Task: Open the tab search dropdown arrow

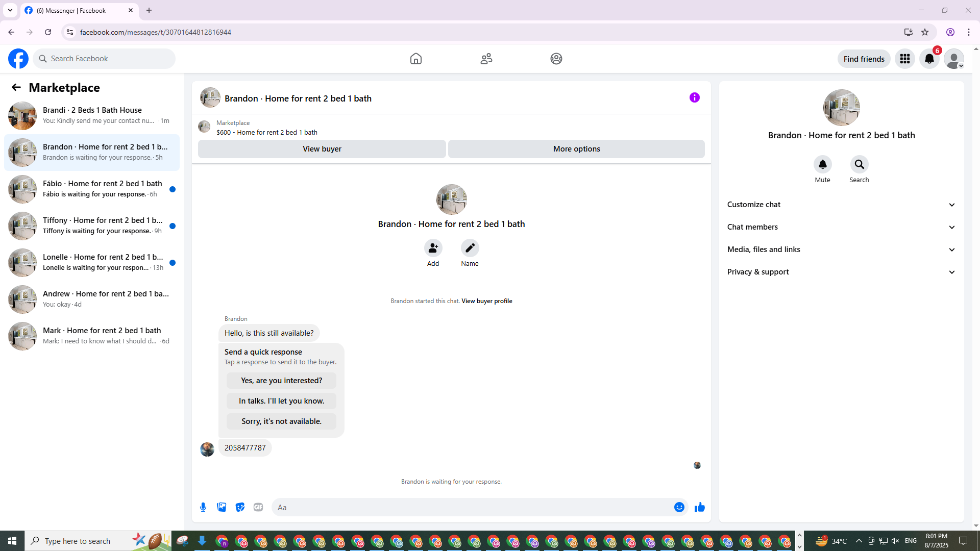Action: (x=10, y=10)
